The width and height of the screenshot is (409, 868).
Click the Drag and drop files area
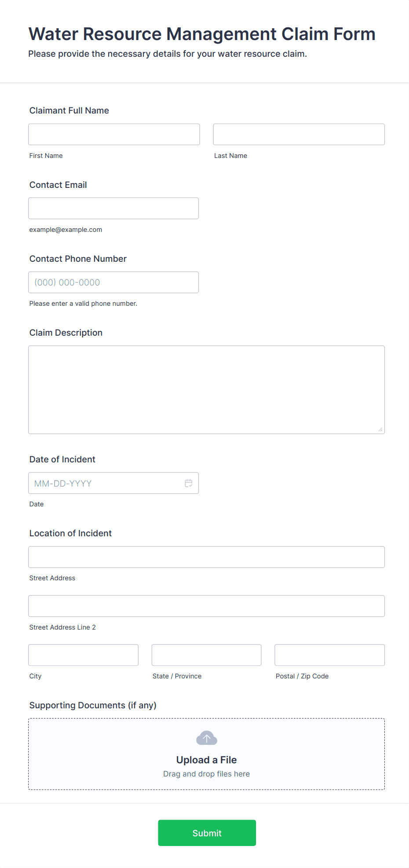point(207,754)
